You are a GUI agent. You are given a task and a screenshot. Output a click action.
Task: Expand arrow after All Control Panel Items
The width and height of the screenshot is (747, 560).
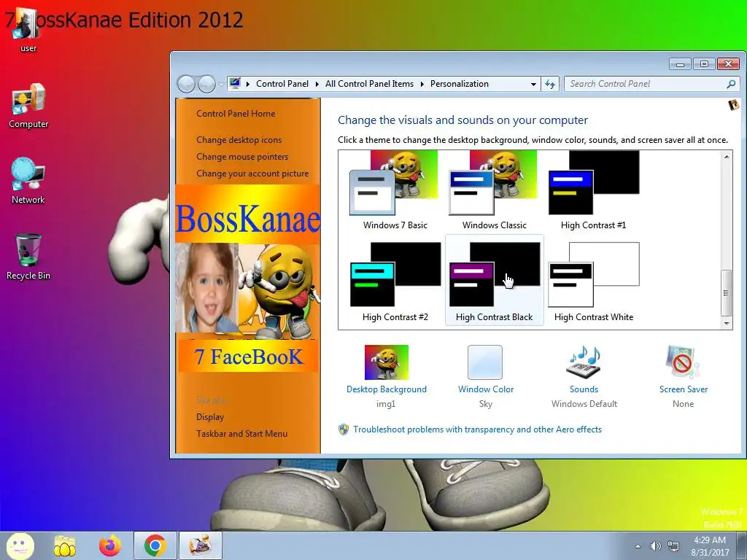tap(422, 85)
